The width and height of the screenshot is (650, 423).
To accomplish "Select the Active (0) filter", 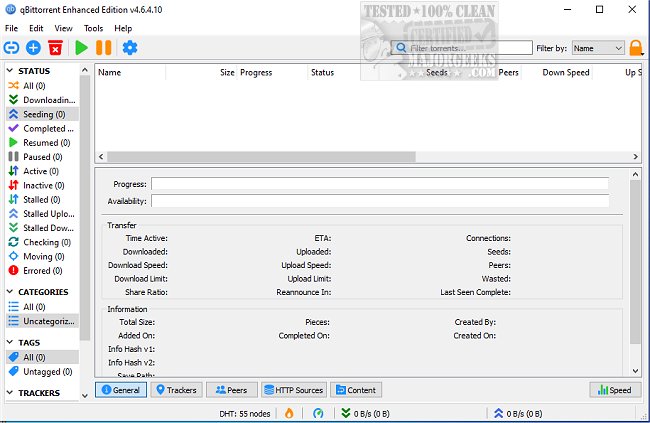I will 42,171.
